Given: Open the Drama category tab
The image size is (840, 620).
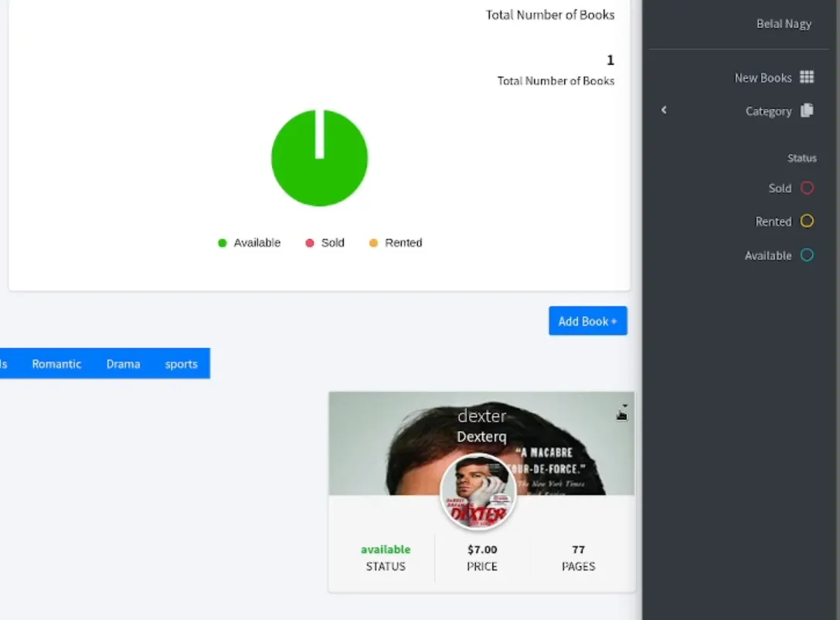Looking at the screenshot, I should click(123, 364).
